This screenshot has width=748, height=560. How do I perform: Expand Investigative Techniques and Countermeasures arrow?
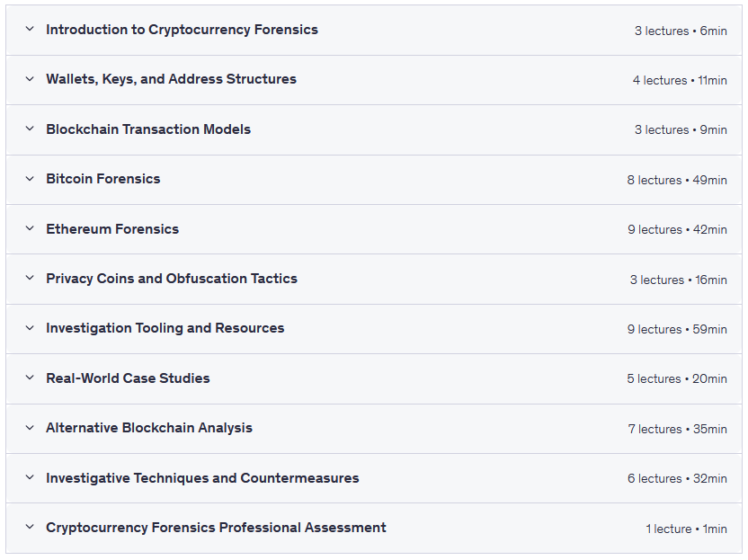(30, 478)
